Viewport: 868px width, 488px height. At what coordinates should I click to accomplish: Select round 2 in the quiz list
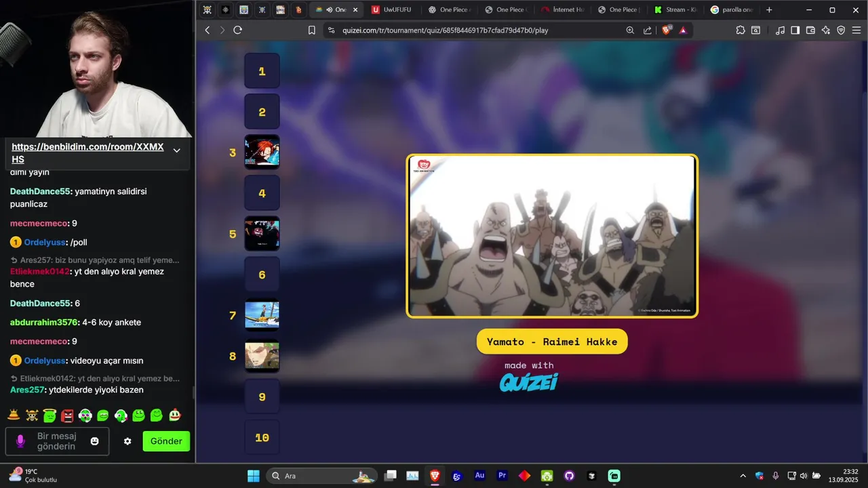click(x=262, y=112)
